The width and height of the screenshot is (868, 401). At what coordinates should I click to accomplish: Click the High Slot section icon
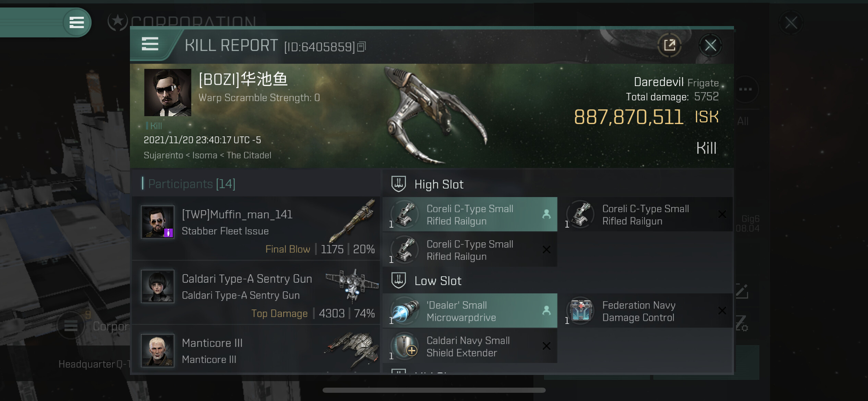point(399,184)
